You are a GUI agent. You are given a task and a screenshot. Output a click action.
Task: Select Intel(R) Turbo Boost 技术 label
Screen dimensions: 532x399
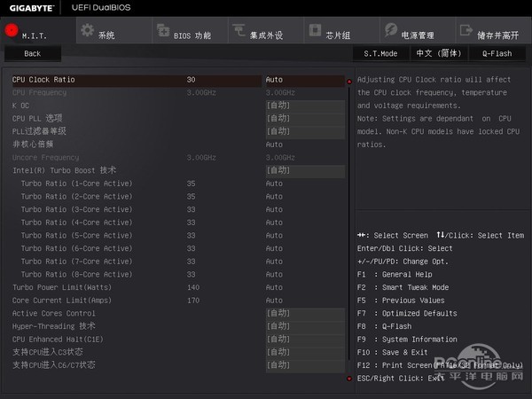(x=64, y=170)
